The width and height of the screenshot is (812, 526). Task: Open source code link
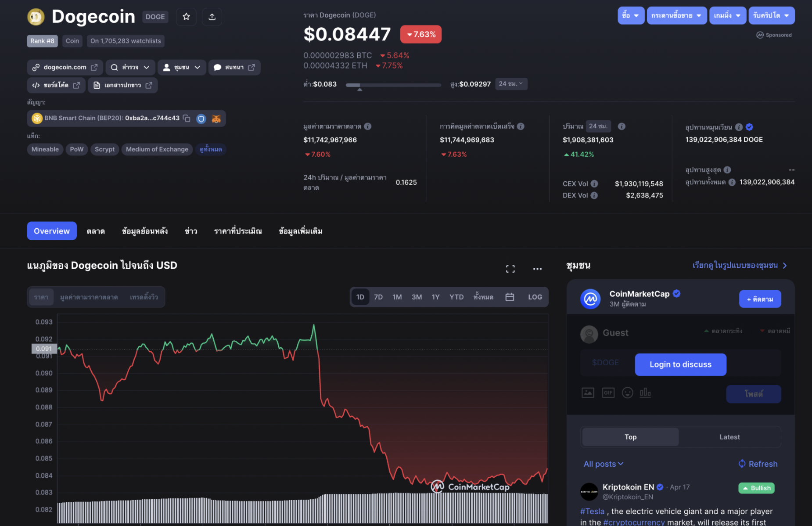56,85
